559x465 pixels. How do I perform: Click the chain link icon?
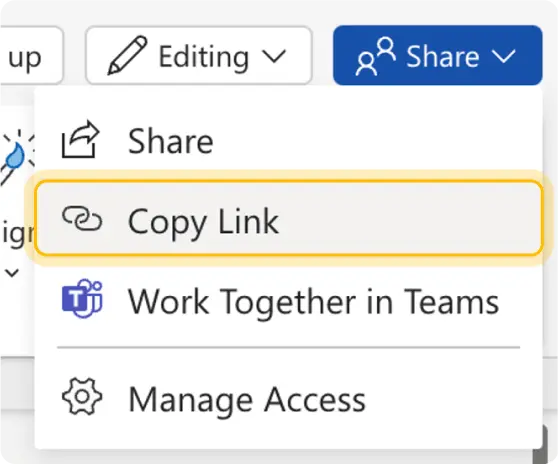[x=82, y=218]
